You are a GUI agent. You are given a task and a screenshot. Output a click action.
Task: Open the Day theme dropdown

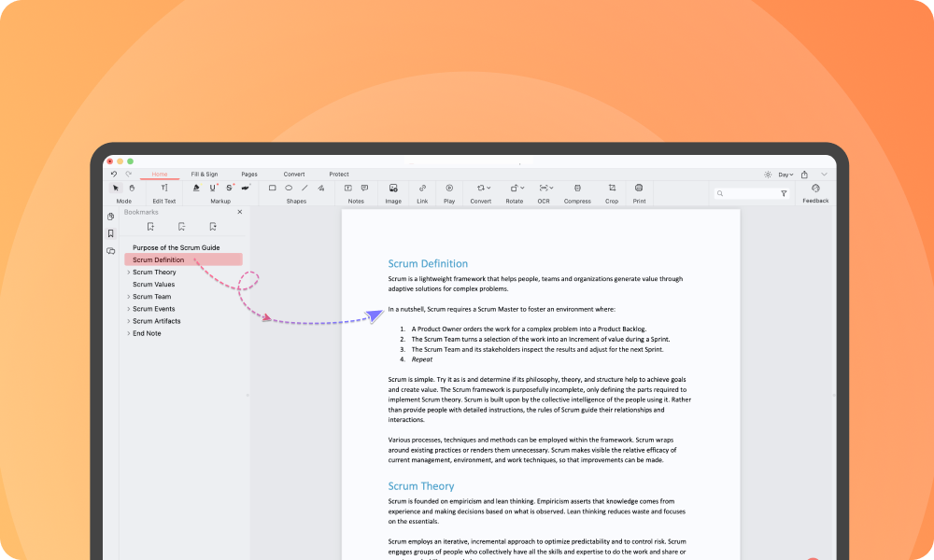pyautogui.click(x=785, y=175)
